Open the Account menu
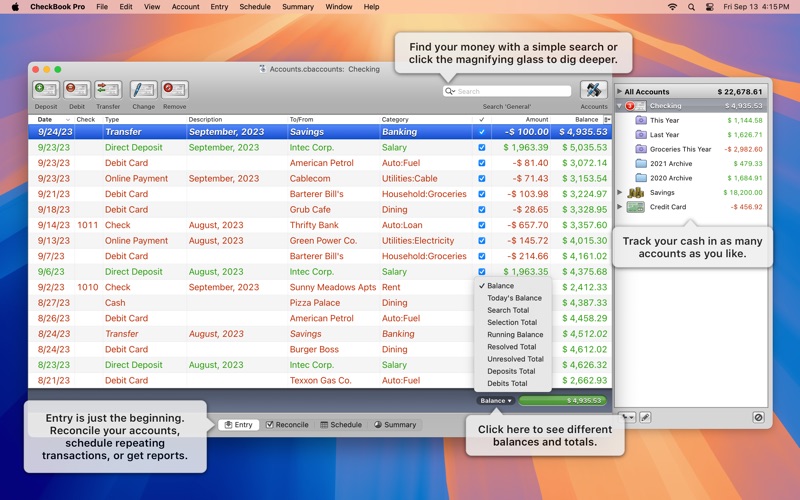The width and height of the screenshot is (800, 500). pyautogui.click(x=185, y=7)
